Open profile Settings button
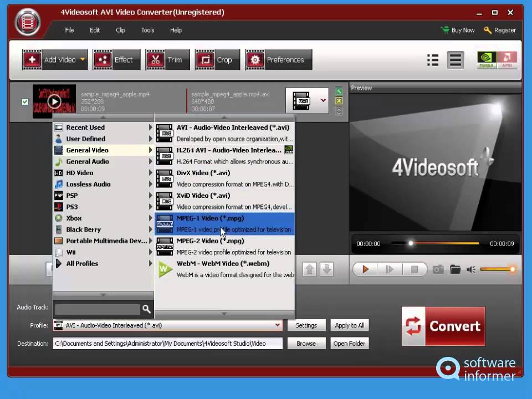This screenshot has width=532, height=399. click(306, 325)
